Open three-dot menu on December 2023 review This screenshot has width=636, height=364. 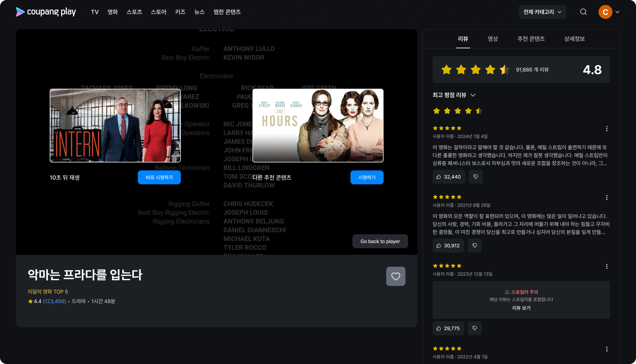click(607, 266)
